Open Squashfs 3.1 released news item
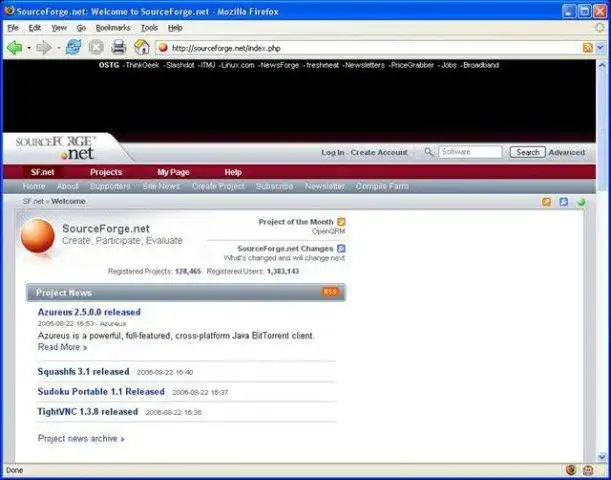The height and width of the screenshot is (480, 611). (83, 371)
